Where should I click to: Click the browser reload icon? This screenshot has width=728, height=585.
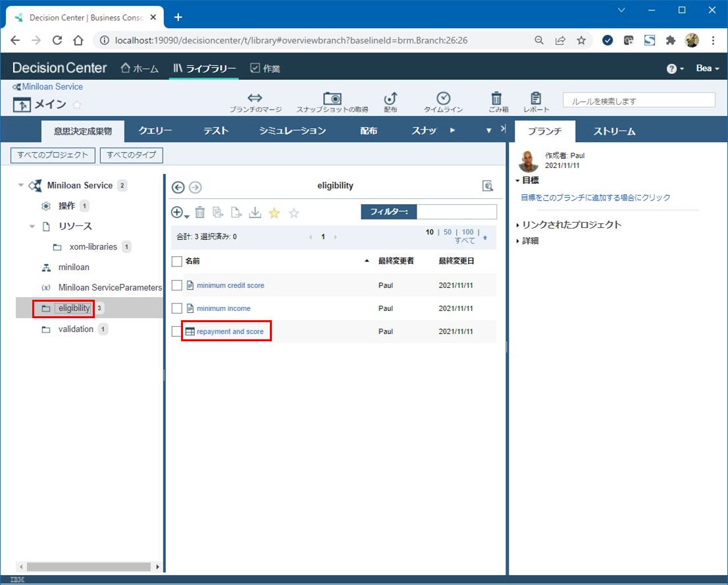point(57,40)
